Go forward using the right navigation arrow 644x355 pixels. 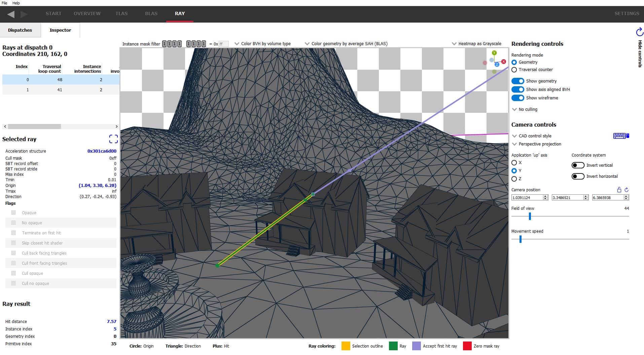tap(24, 14)
